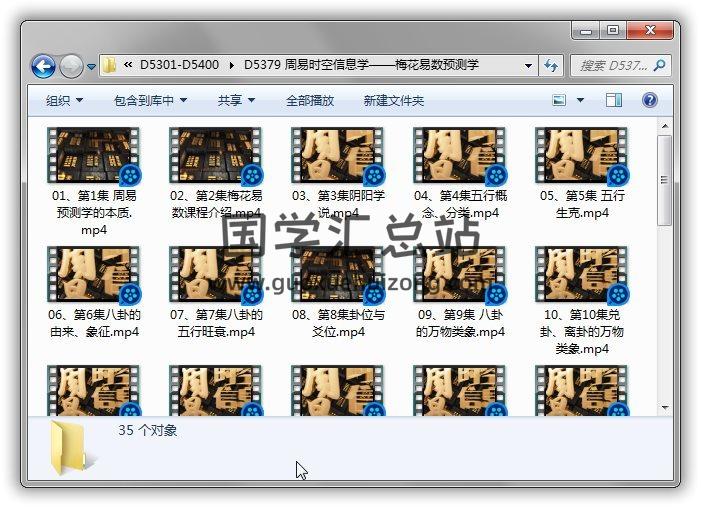The image size is (701, 508).
Task: Open the recent locations dropdown arrow
Action: [x=92, y=67]
